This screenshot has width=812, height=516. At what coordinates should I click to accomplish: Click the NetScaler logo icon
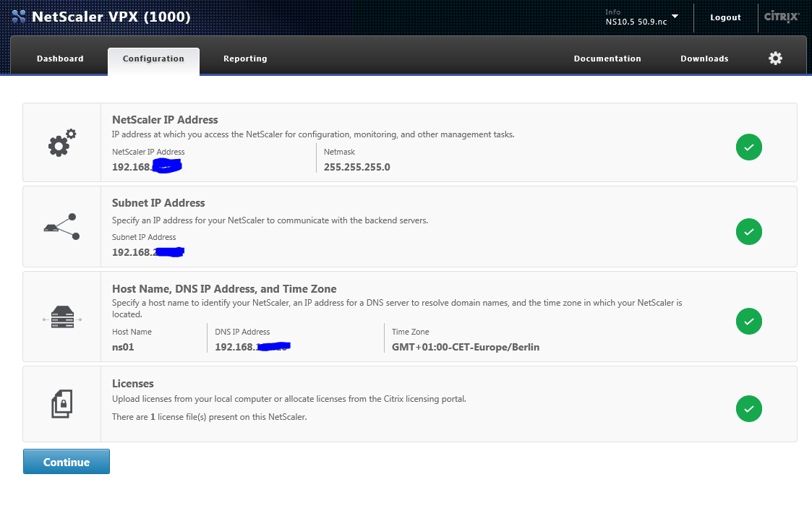[19, 17]
